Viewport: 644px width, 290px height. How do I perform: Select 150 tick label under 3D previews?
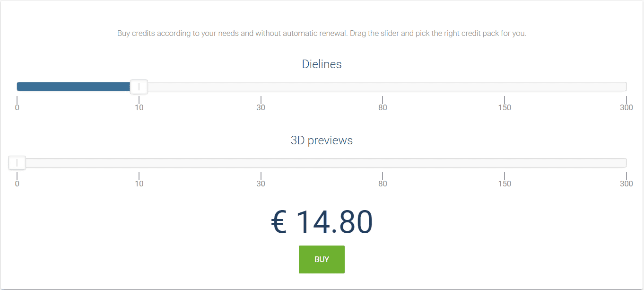tap(505, 184)
